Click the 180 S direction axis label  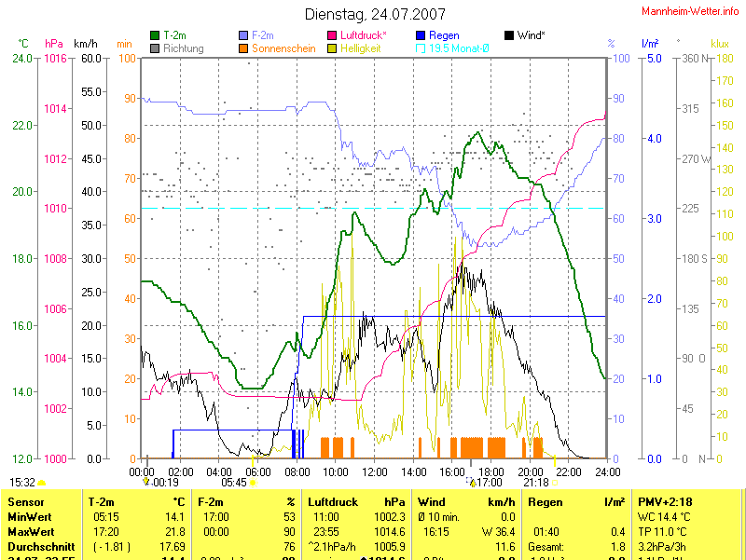(695, 259)
